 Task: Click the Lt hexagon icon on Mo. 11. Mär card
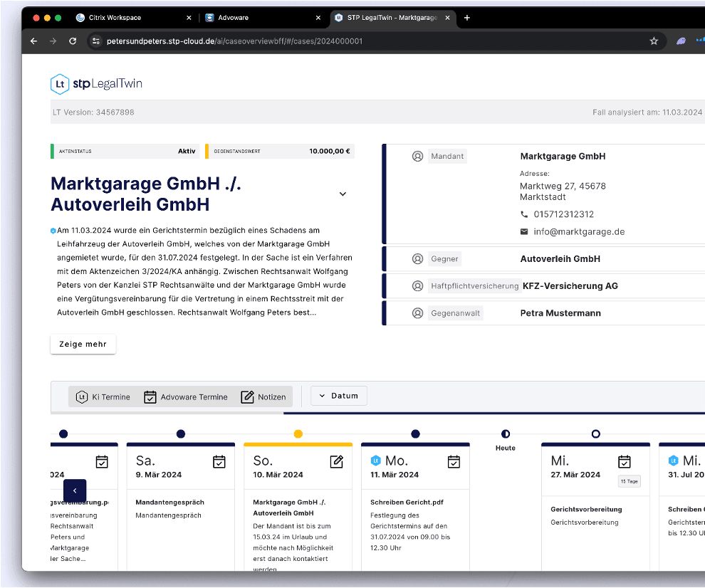point(376,461)
